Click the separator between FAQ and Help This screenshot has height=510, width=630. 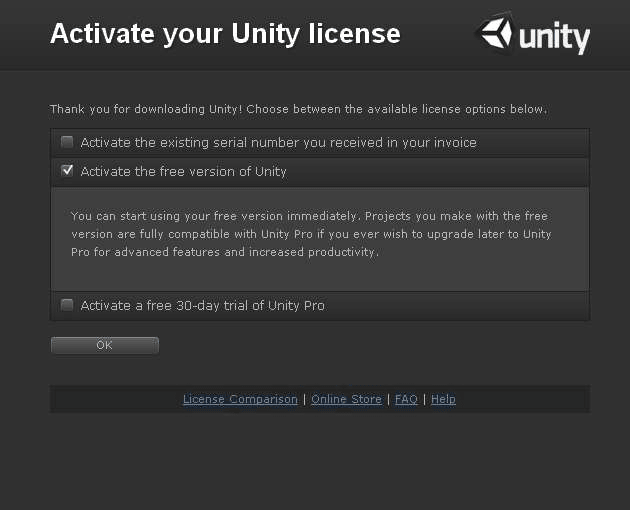(424, 399)
